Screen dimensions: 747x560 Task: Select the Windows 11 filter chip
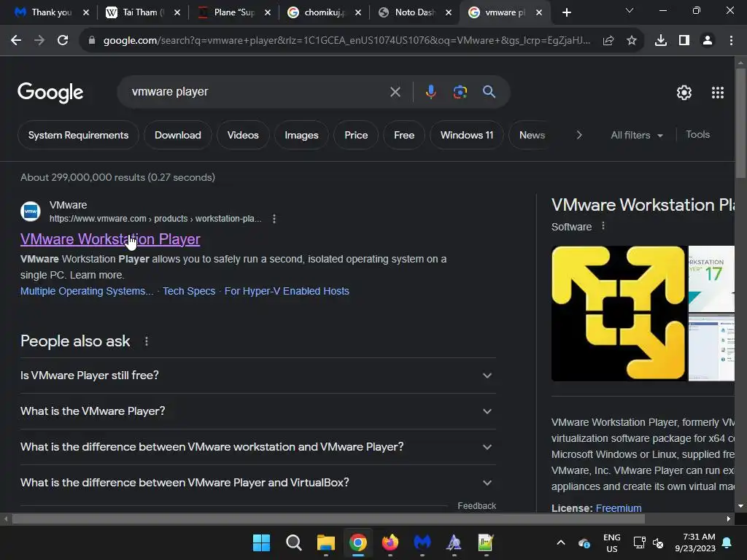click(x=467, y=135)
